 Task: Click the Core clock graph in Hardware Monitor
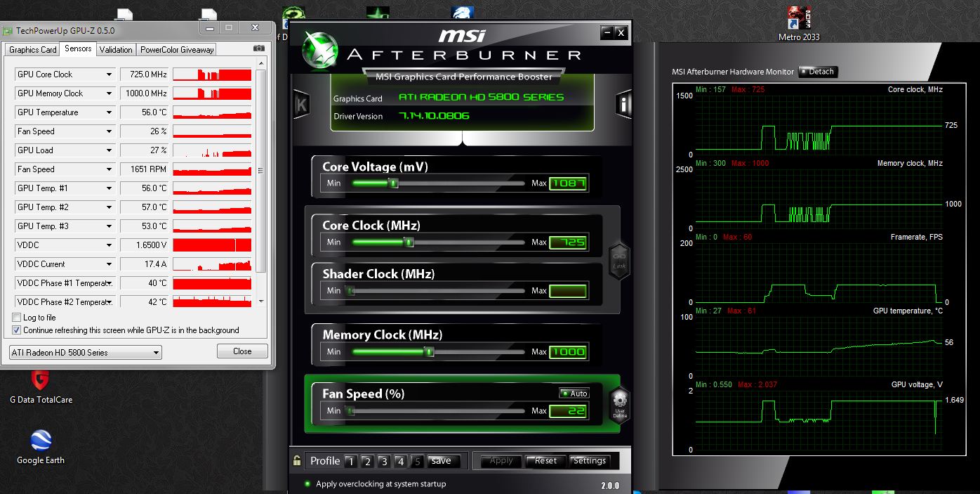point(818,125)
